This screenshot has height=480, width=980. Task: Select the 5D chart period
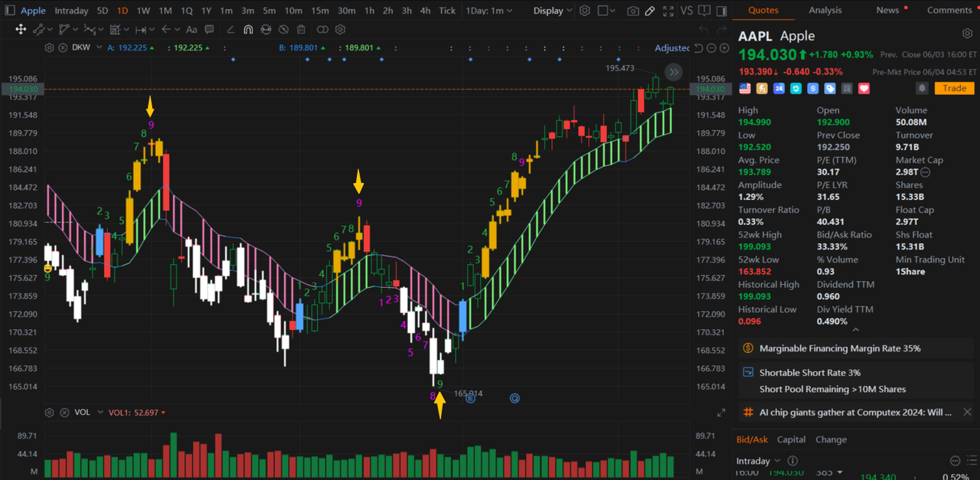(x=103, y=11)
